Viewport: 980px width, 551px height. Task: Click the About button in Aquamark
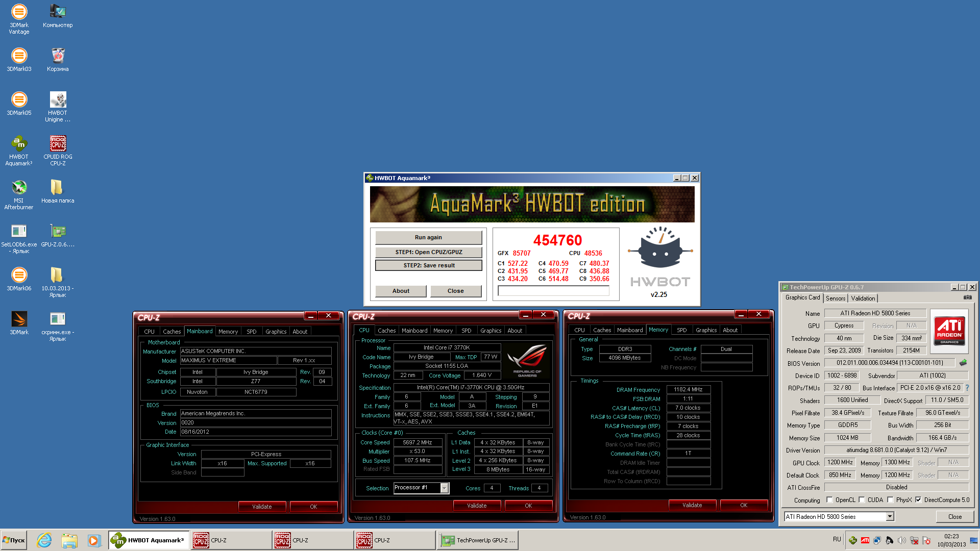tap(401, 291)
